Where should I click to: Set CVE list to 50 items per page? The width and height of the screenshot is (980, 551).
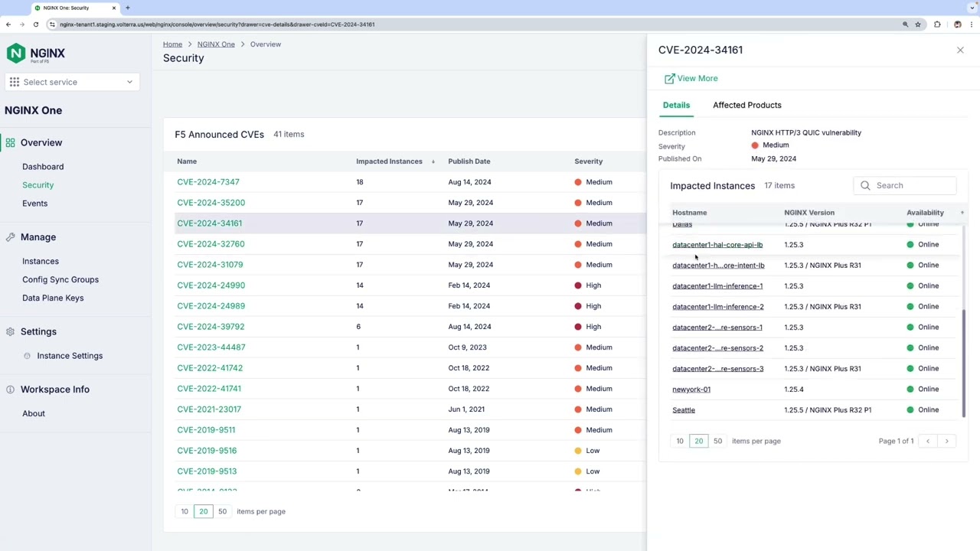tap(222, 511)
